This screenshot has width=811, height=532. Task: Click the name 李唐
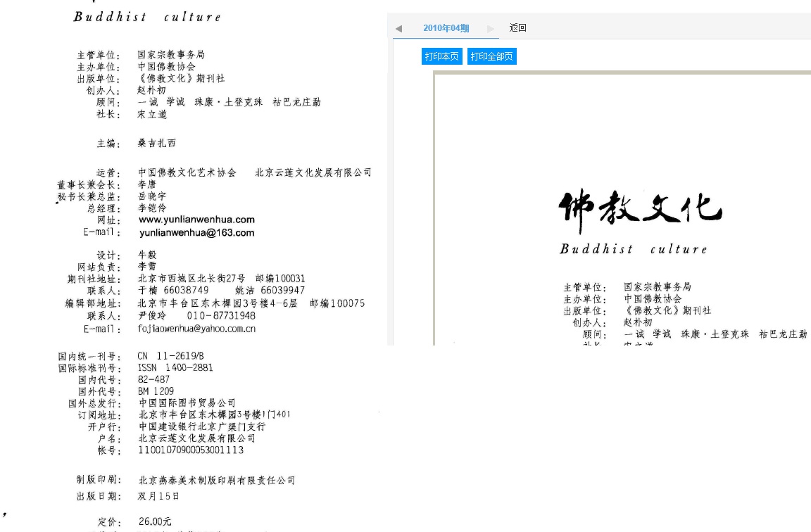point(147,184)
